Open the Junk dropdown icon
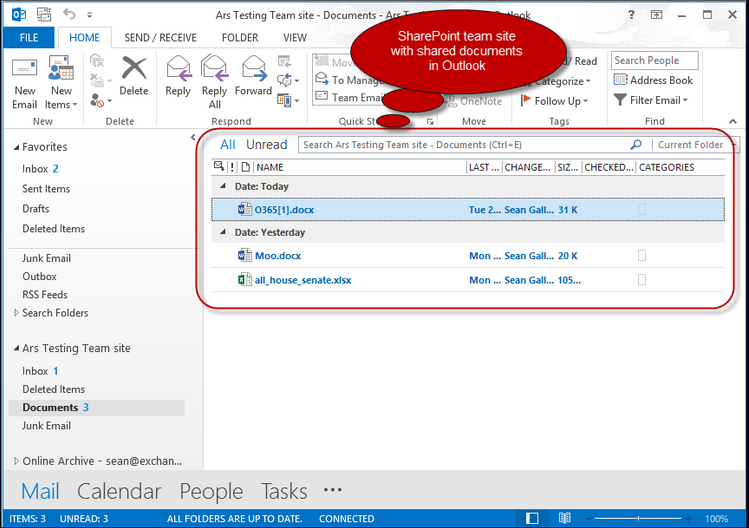The width and height of the screenshot is (749, 528). tap(100, 100)
